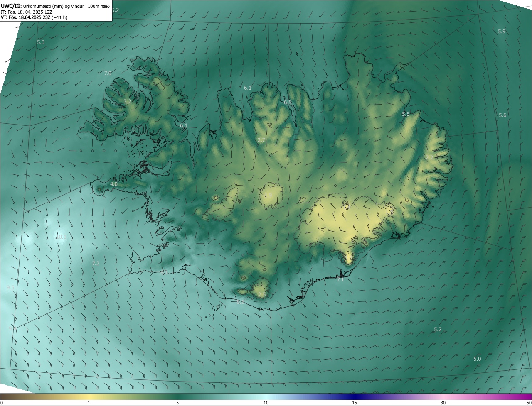Click the 5.6 map value label
Image resolution: width=532 pixels, height=406 pixels.
[502, 115]
